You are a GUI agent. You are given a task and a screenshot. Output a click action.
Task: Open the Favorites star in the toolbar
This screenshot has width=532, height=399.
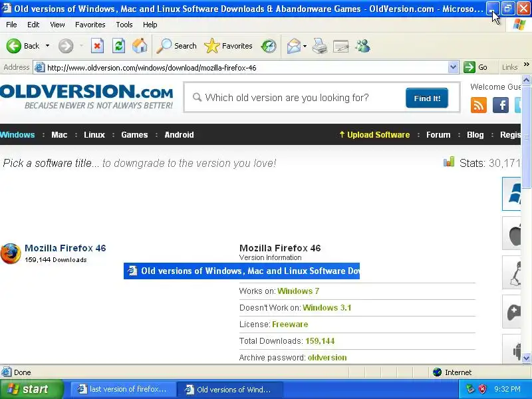[228, 46]
